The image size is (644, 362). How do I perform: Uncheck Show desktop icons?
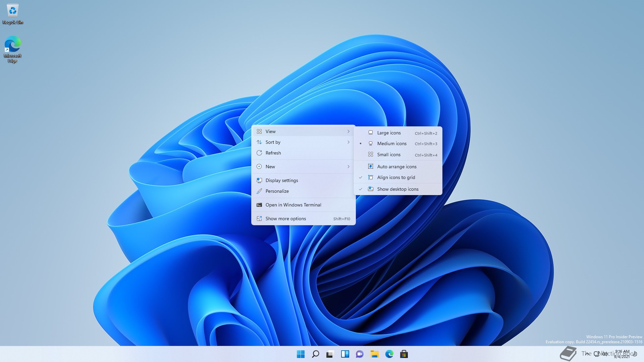397,189
